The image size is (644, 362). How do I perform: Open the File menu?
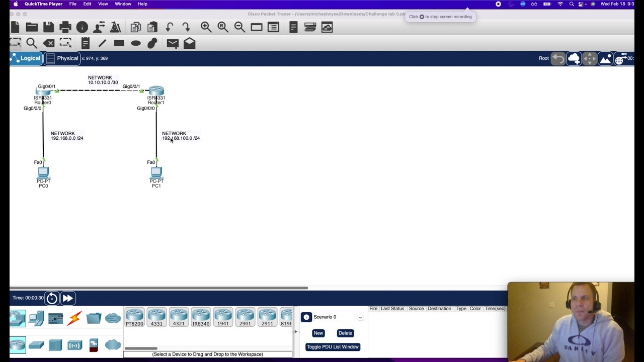(73, 4)
